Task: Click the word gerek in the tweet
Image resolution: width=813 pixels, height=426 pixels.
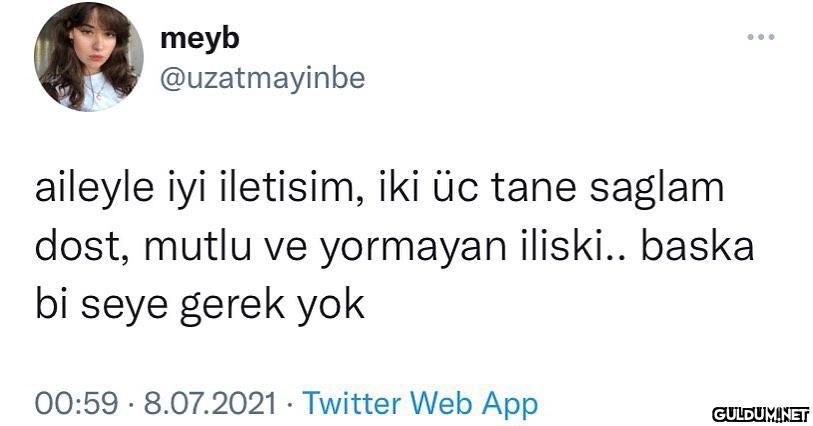Action: coord(232,307)
